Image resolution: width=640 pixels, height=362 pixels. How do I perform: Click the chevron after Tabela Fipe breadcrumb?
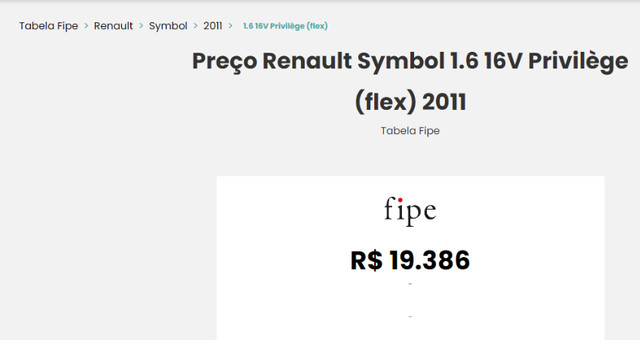(86, 26)
